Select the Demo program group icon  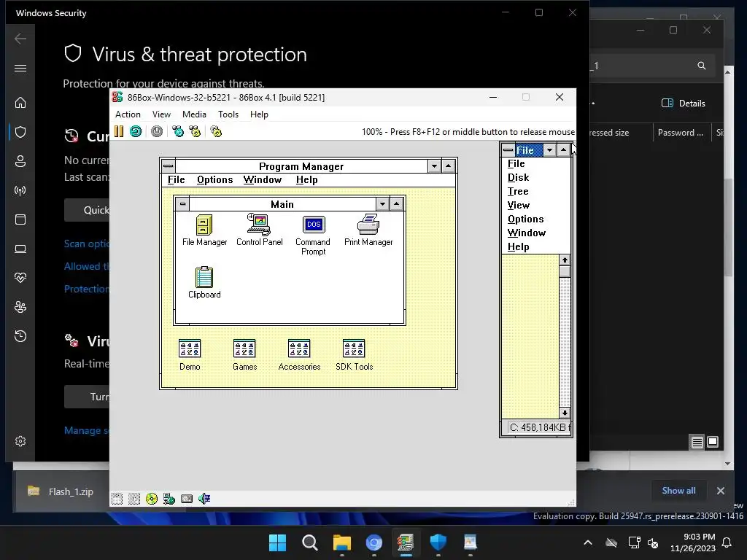pos(190,355)
